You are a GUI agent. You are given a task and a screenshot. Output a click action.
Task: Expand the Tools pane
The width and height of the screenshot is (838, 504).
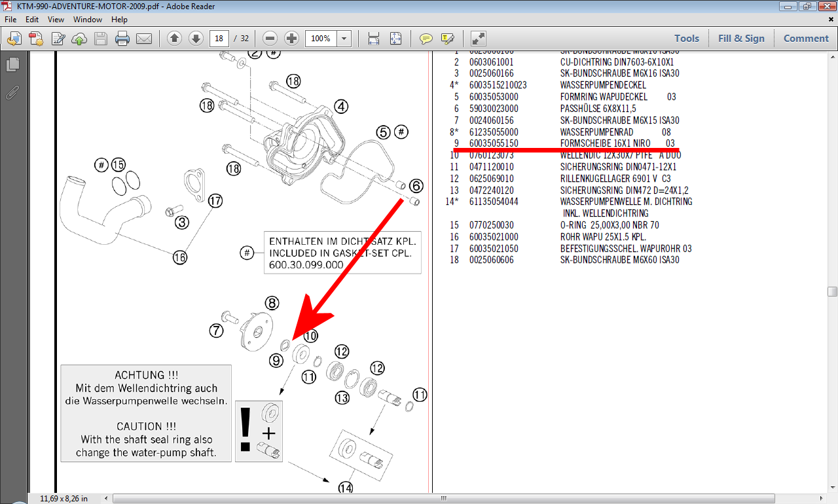pos(687,39)
